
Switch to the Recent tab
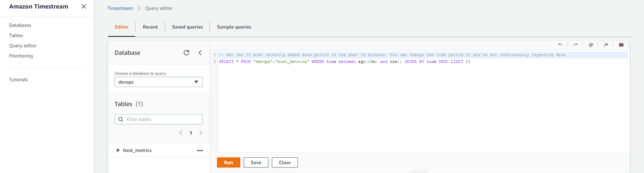(x=150, y=27)
